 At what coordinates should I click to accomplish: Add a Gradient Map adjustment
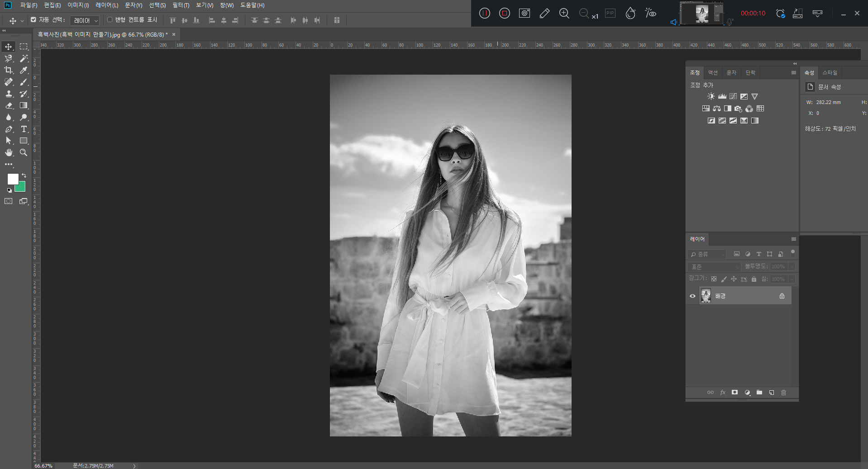754,120
